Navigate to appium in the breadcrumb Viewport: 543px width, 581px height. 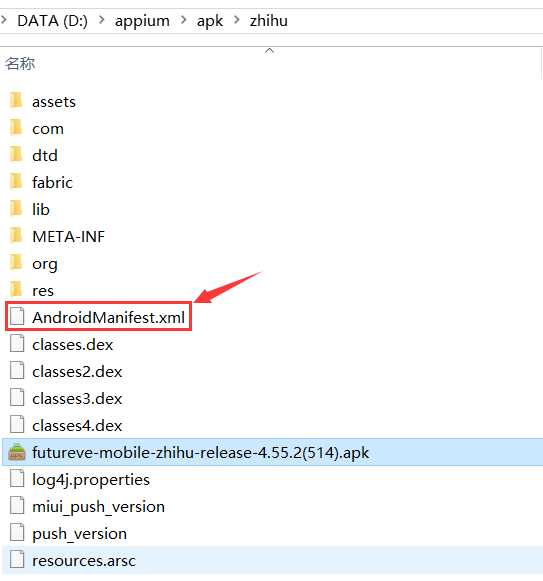(x=142, y=21)
